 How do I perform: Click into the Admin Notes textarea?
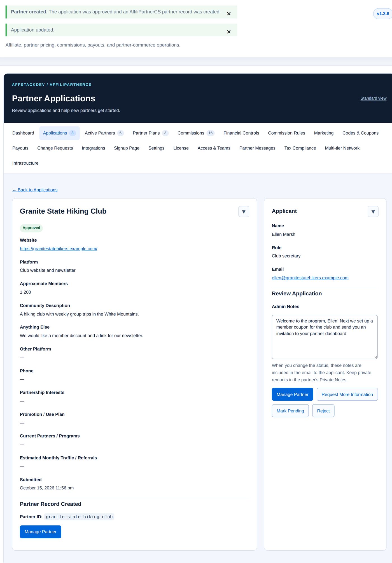[x=325, y=337]
